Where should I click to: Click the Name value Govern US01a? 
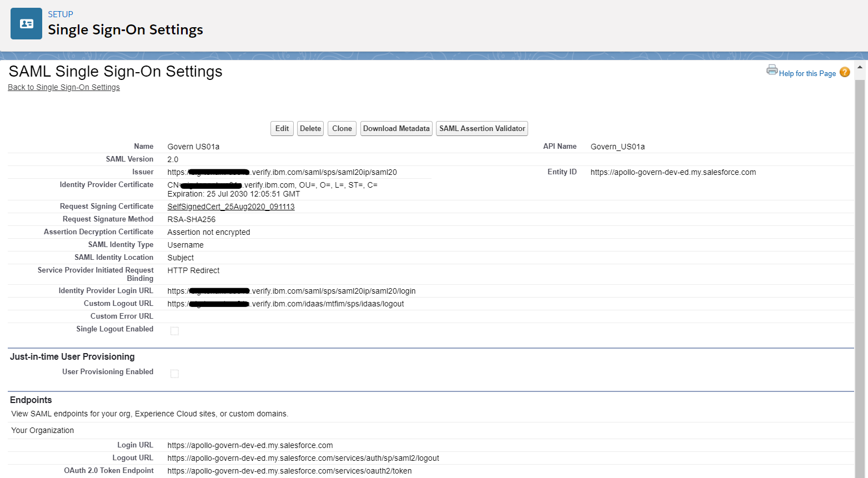click(193, 147)
